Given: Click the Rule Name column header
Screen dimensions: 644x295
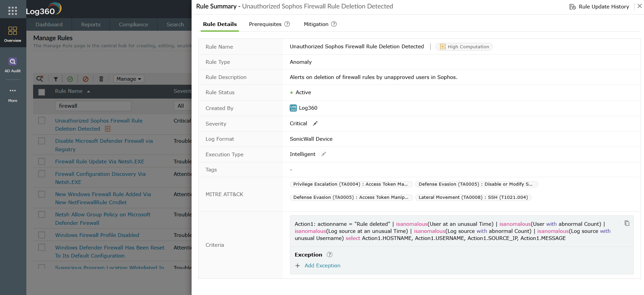Looking at the screenshot, I should point(69,91).
